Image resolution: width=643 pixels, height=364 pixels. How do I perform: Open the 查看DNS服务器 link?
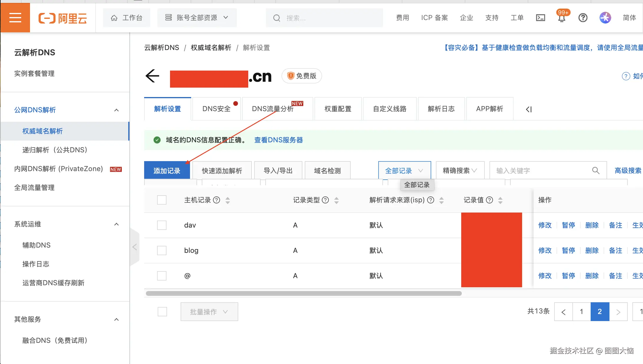click(x=278, y=140)
